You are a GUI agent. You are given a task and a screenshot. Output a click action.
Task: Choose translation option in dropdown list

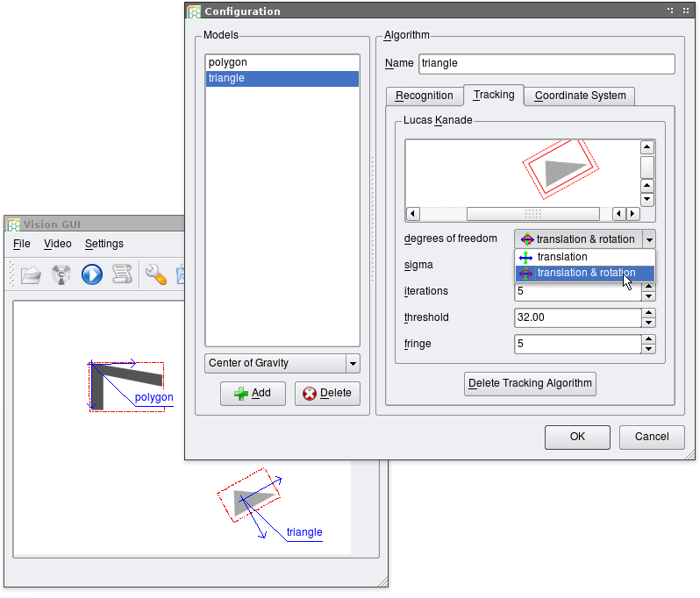click(x=585, y=257)
